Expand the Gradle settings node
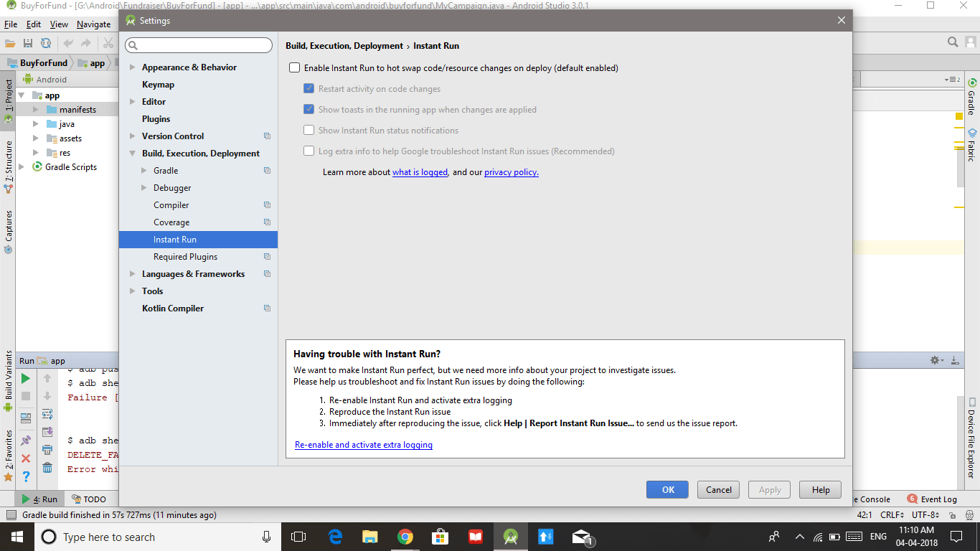 tap(146, 170)
